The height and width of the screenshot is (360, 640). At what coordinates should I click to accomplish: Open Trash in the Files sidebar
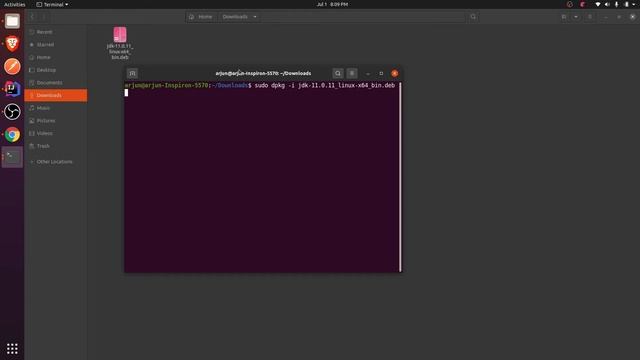[x=56, y=146]
